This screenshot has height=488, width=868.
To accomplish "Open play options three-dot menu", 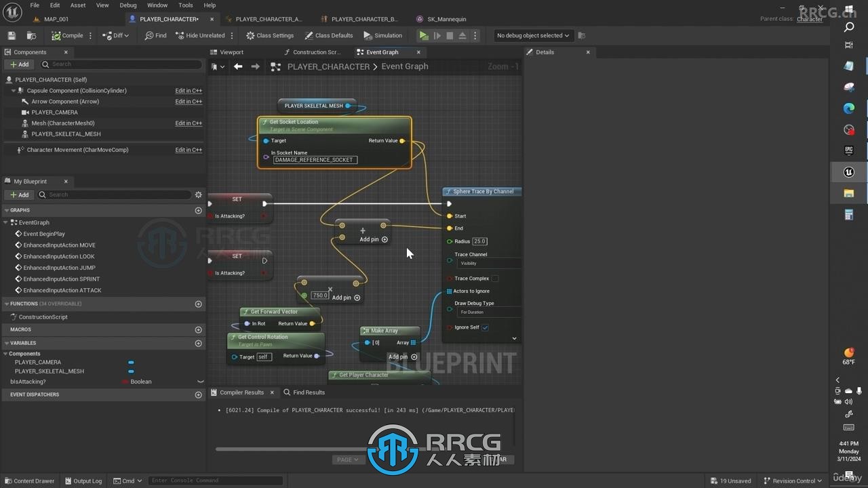I will [475, 35].
